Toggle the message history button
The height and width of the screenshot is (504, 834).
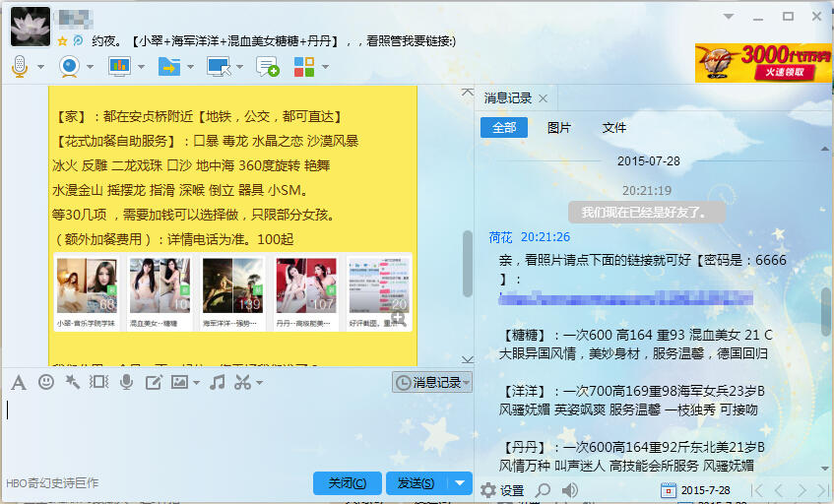pyautogui.click(x=432, y=382)
